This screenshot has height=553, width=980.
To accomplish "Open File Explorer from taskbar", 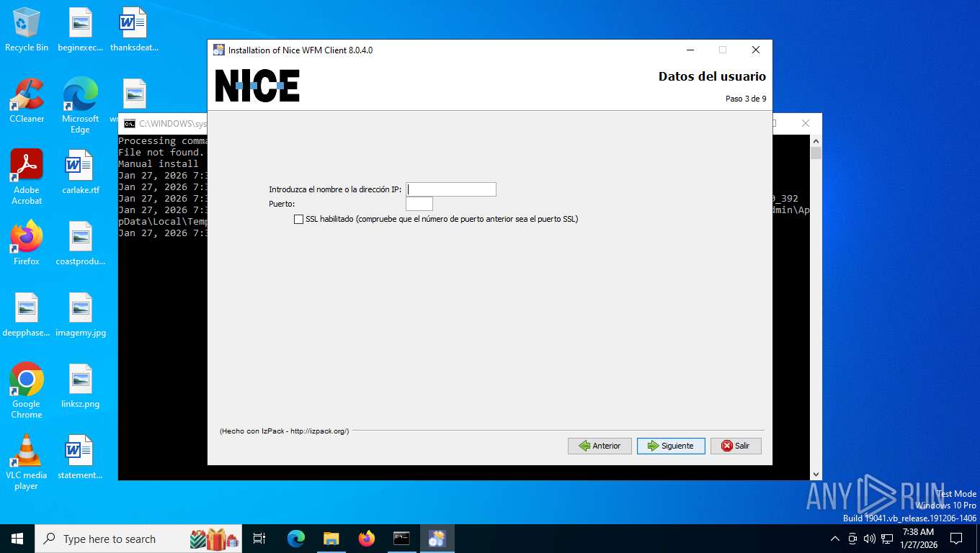I will coord(331,539).
